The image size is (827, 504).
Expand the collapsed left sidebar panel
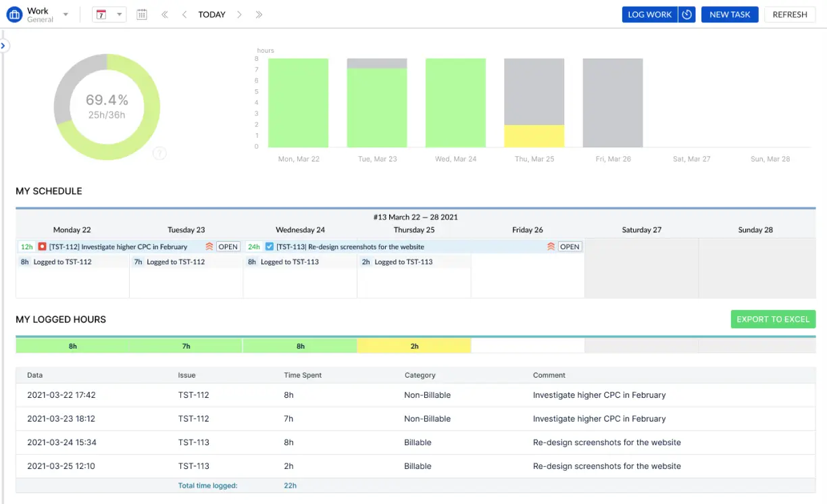[x=3, y=46]
